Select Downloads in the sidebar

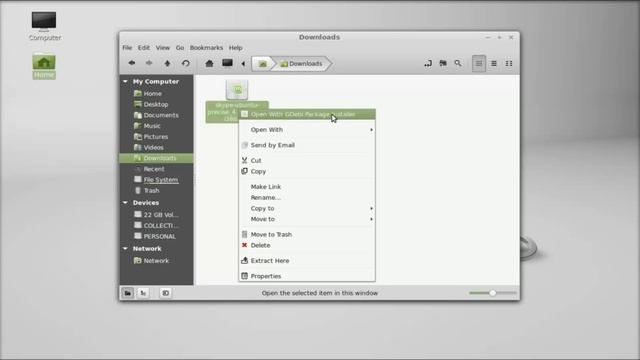156,158
